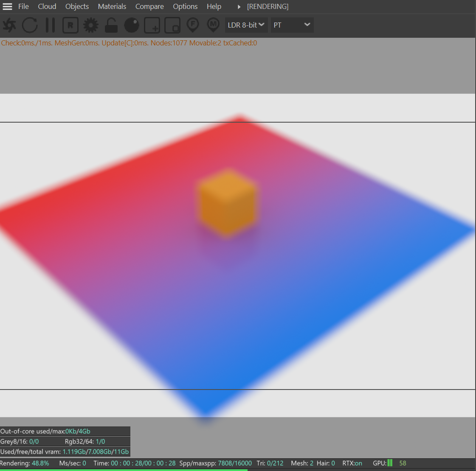Toggle the lock resolution padlock icon
This screenshot has height=471, width=476.
[111, 25]
